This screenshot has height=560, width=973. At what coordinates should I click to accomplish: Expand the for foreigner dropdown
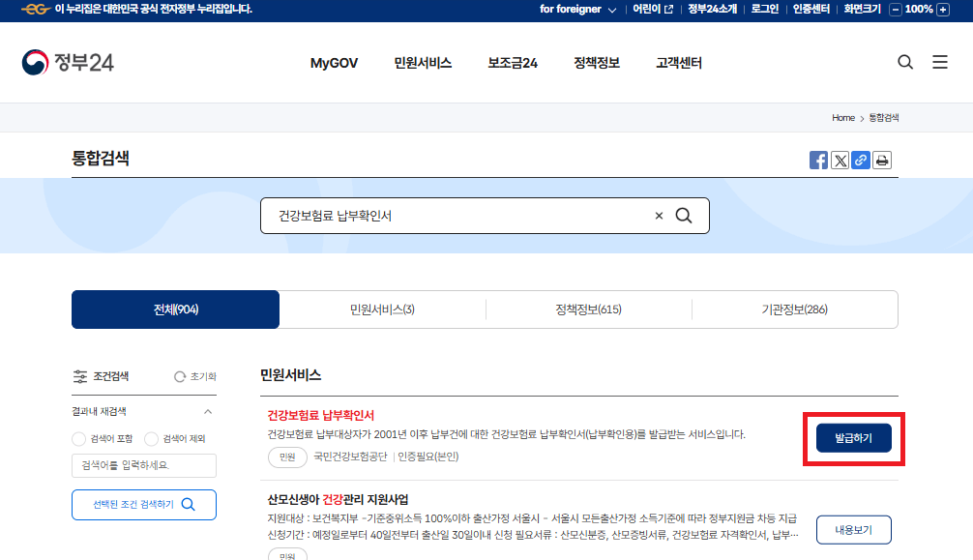point(576,9)
